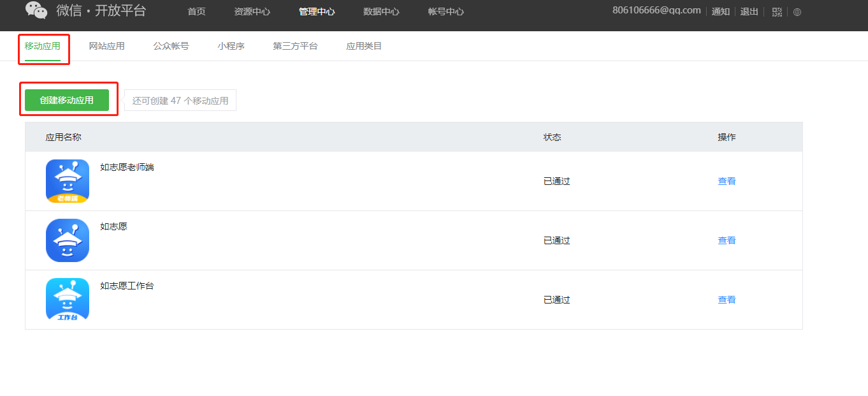The width and height of the screenshot is (868, 396).
Task: Open 如志愿老师端 app icon
Action: point(68,181)
